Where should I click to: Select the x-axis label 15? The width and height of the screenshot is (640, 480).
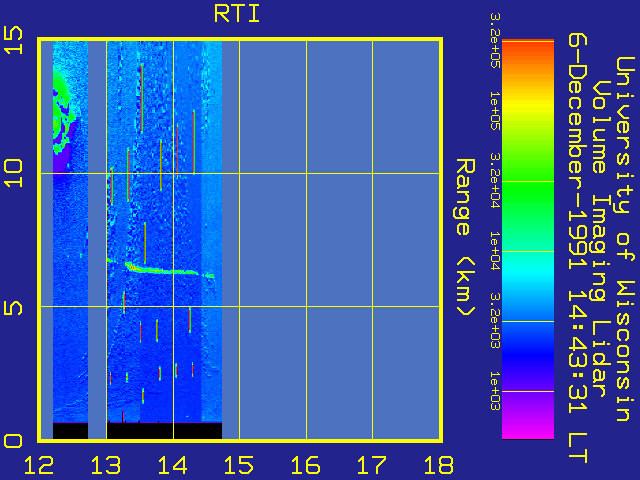click(239, 465)
